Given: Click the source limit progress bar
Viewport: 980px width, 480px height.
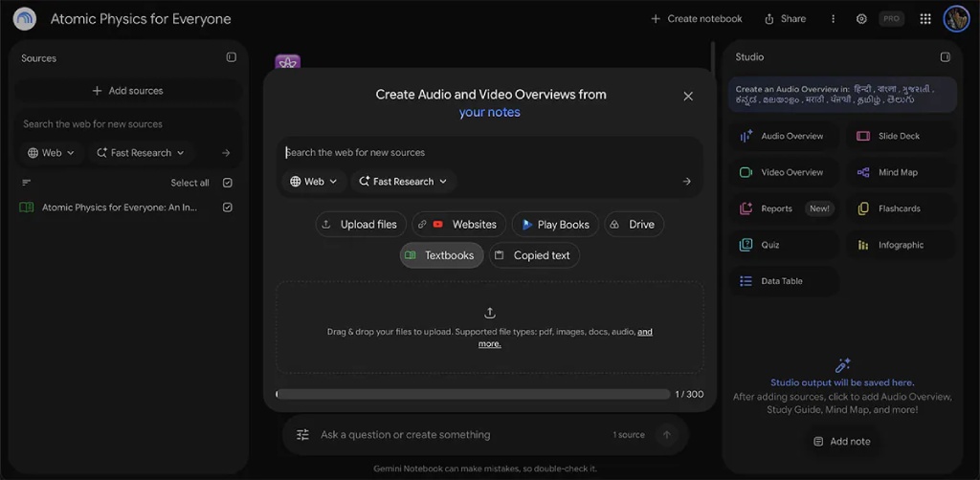Looking at the screenshot, I should (473, 395).
